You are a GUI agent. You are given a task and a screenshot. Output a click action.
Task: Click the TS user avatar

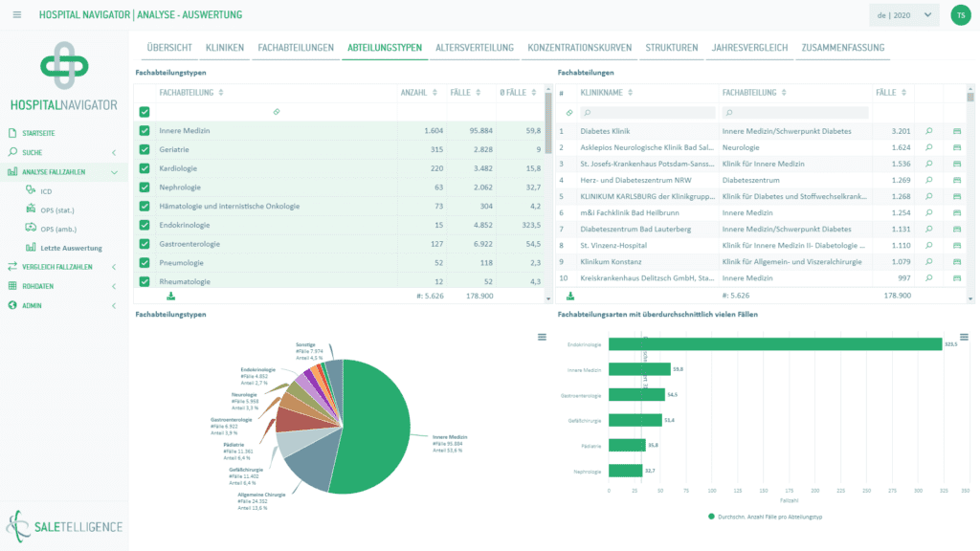point(959,15)
